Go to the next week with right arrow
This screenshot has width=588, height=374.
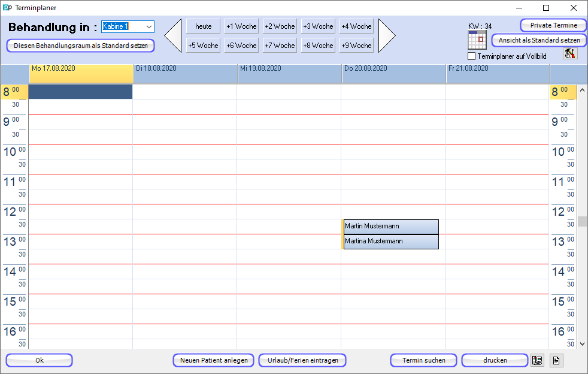point(387,36)
